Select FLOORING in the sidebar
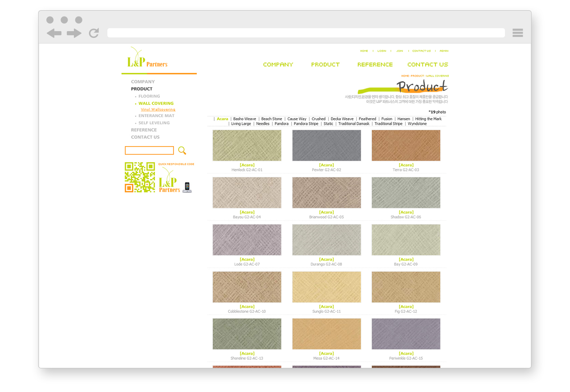The height and width of the screenshot is (392, 570). 149,96
